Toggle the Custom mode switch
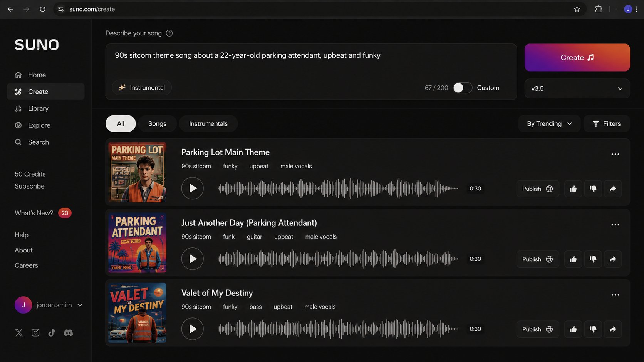The width and height of the screenshot is (644, 362). coord(462,88)
